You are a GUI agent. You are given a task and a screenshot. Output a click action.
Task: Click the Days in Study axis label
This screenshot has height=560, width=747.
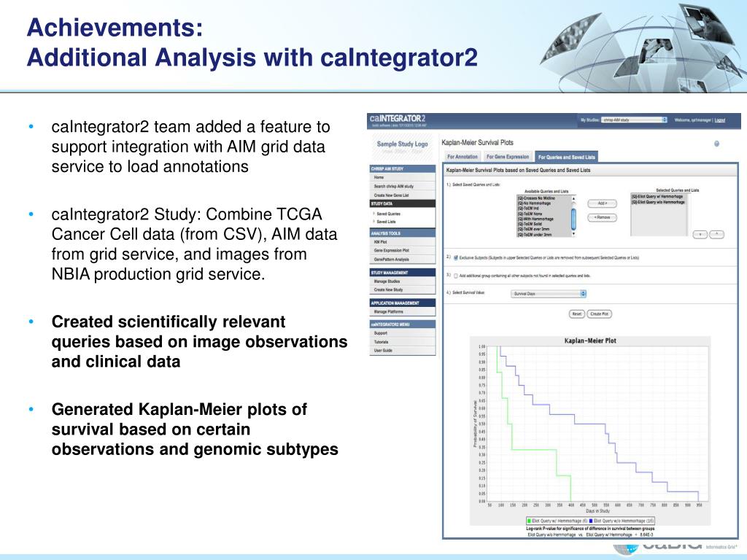597,511
